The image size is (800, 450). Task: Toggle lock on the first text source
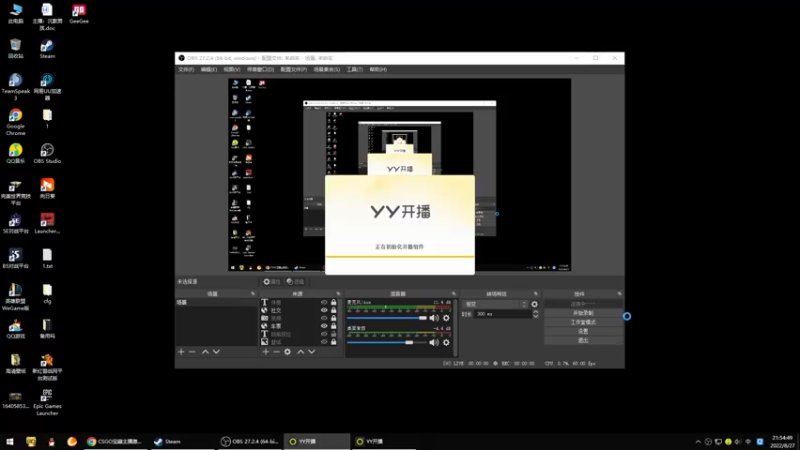click(334, 303)
